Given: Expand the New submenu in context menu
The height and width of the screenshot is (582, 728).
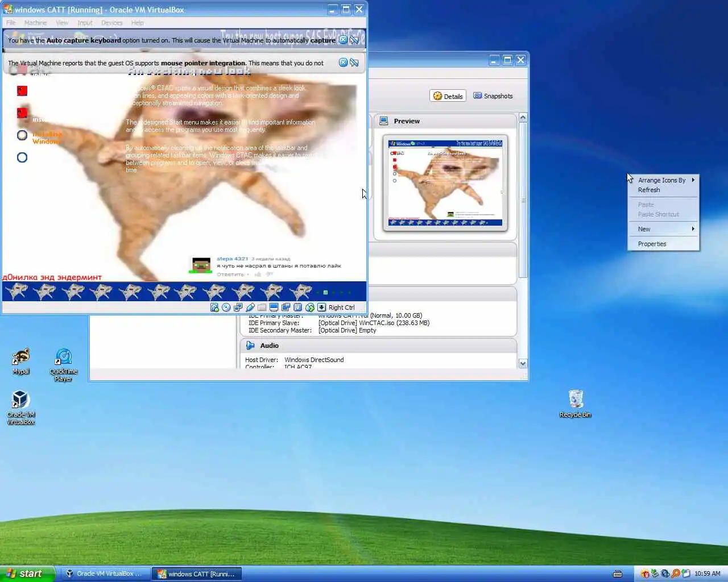Looking at the screenshot, I should [x=663, y=229].
